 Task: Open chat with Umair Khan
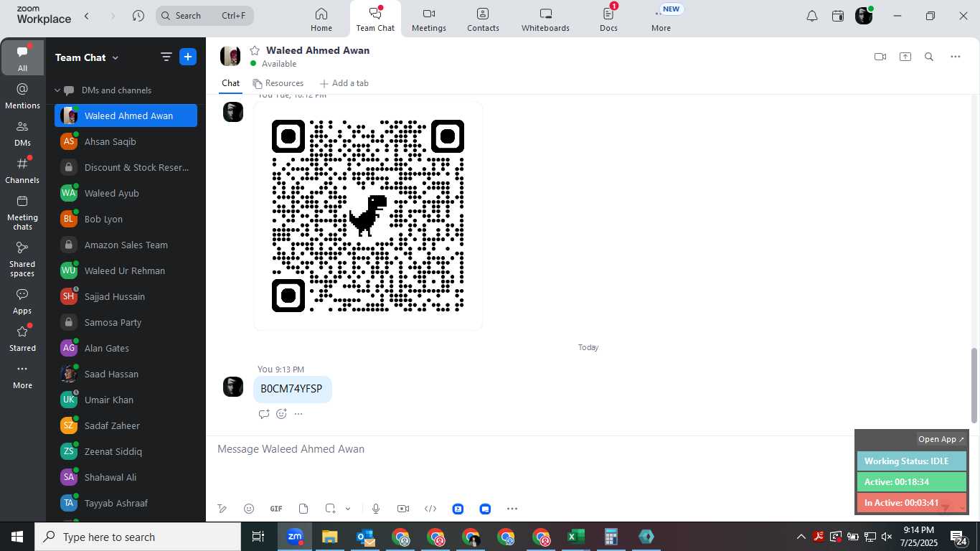(126, 400)
